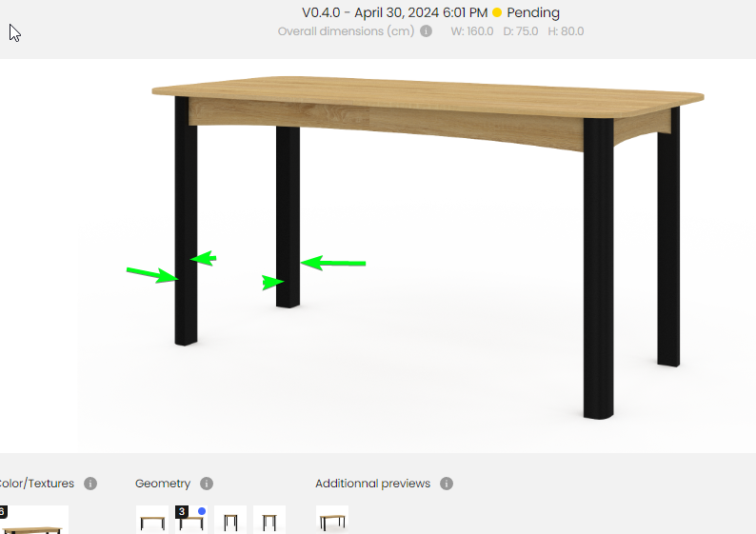Open the third Geometry thumbnail
This screenshot has width=756, height=534.
pos(230,520)
